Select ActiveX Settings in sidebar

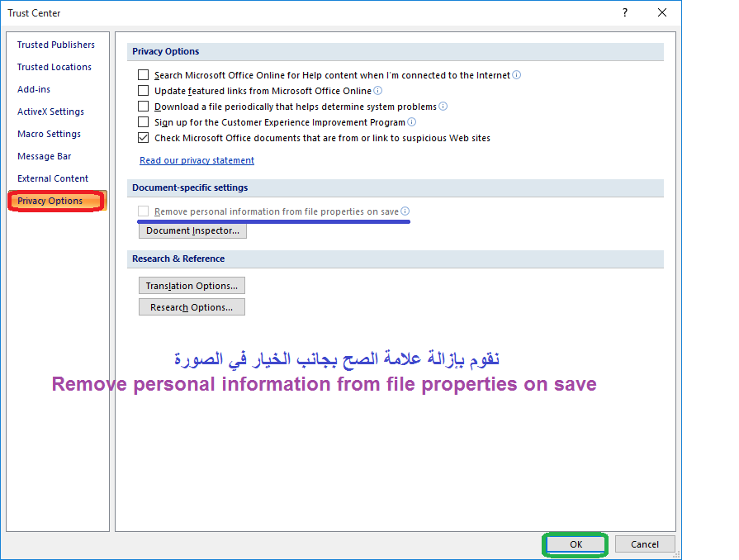[x=51, y=112]
